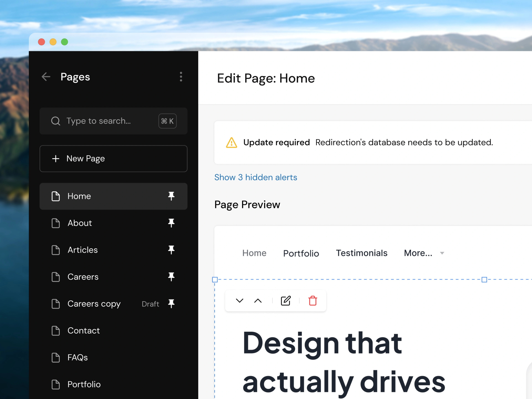Toggle the pin on the Home page

point(171,196)
